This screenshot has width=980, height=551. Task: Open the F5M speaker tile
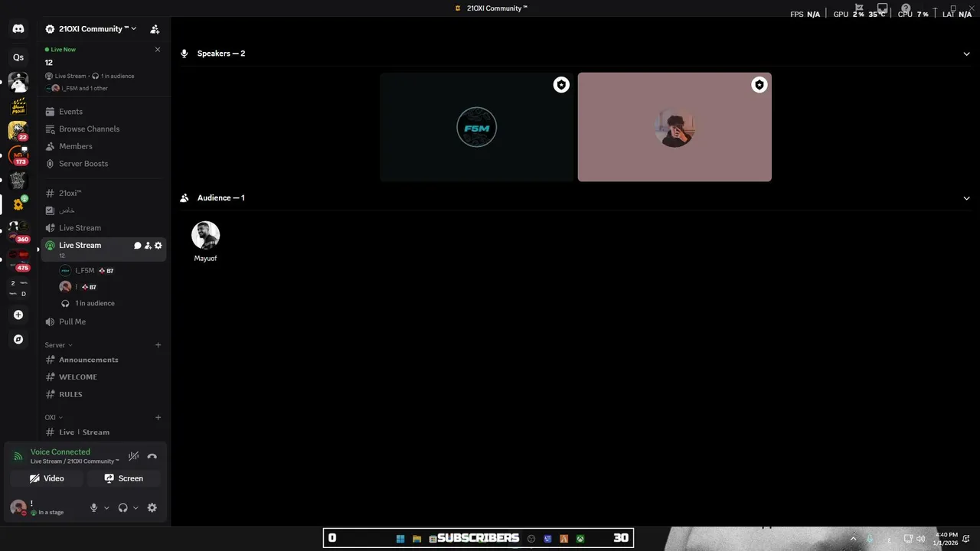pos(476,127)
